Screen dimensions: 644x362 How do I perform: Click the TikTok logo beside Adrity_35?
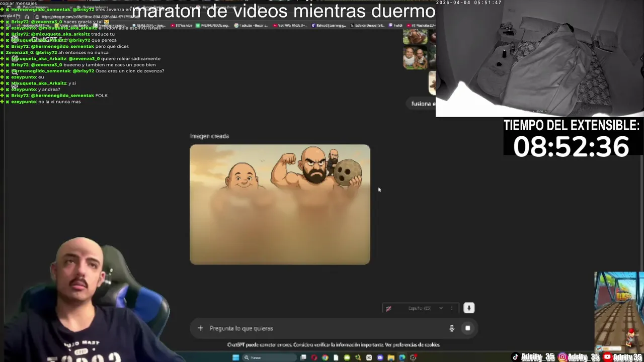tap(515, 357)
